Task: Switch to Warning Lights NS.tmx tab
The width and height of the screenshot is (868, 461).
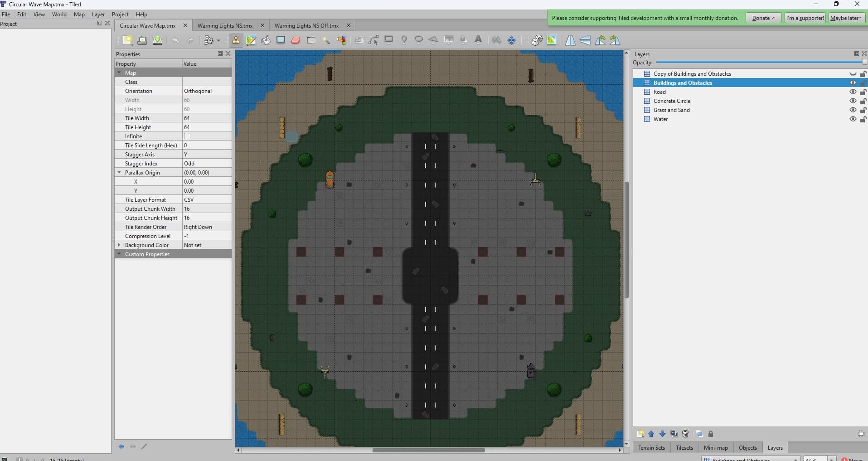Action: 225,25
